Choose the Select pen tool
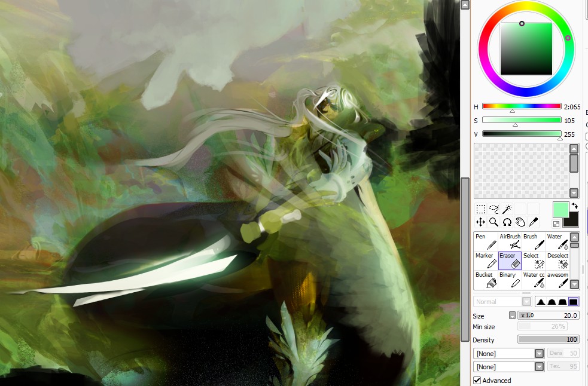The height and width of the screenshot is (386, 588). pos(534,261)
